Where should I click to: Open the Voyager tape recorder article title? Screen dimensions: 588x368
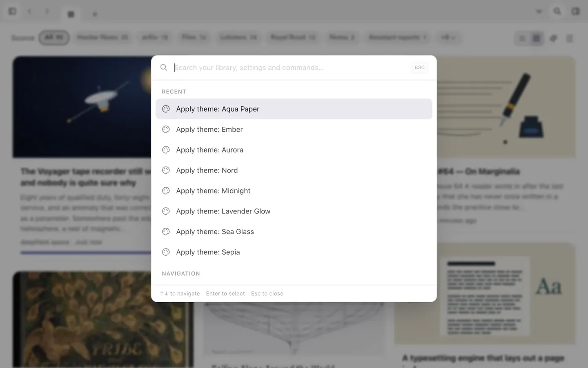[86, 177]
